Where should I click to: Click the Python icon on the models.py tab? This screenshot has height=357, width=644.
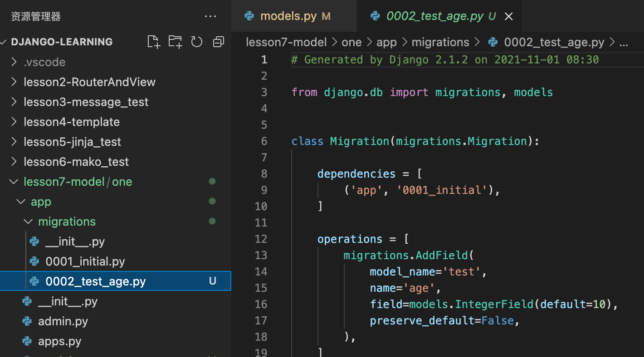pyautogui.click(x=249, y=16)
